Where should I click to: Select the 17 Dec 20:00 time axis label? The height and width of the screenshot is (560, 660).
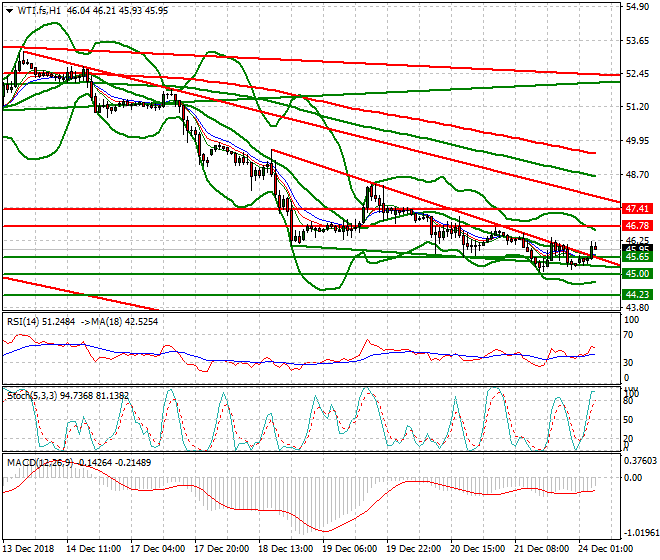tap(221, 549)
